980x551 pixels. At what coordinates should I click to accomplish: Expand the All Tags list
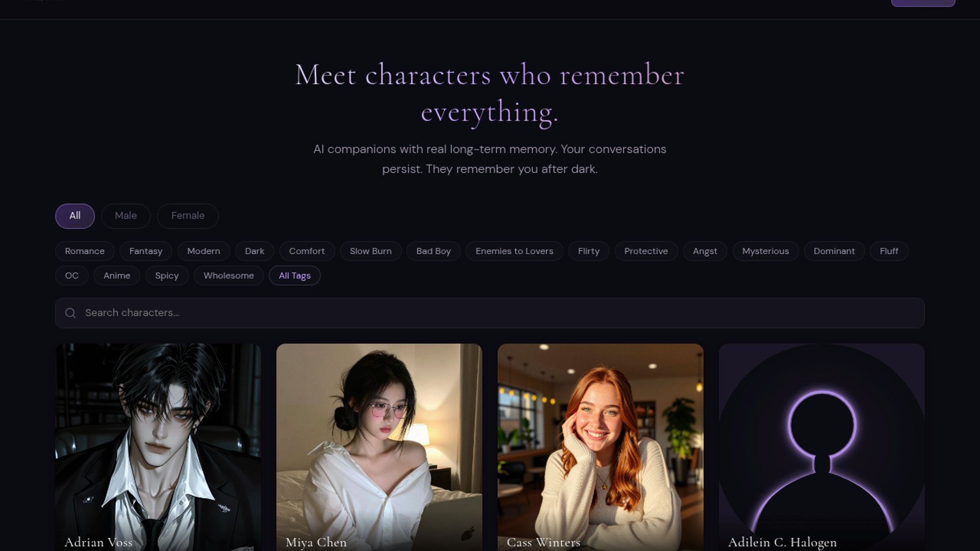295,275
